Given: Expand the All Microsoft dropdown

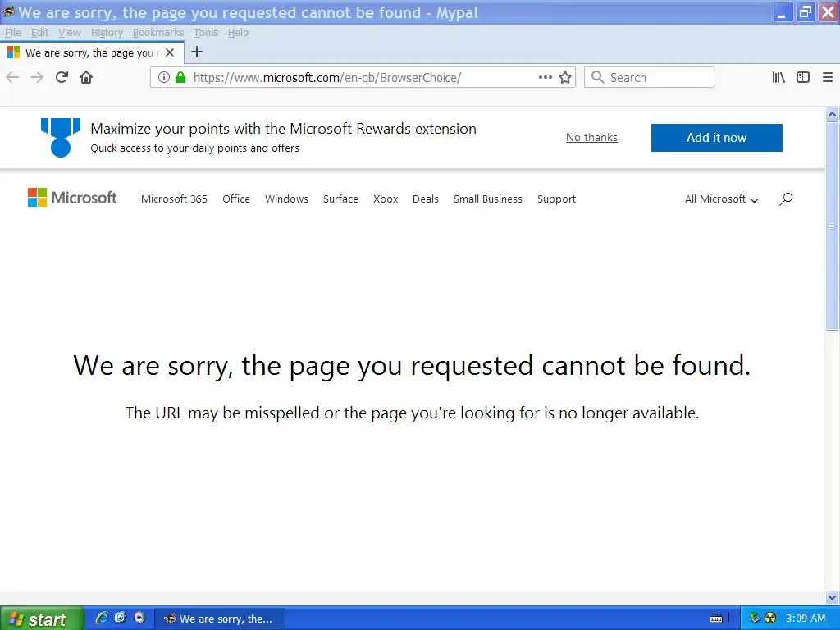Looking at the screenshot, I should [721, 199].
